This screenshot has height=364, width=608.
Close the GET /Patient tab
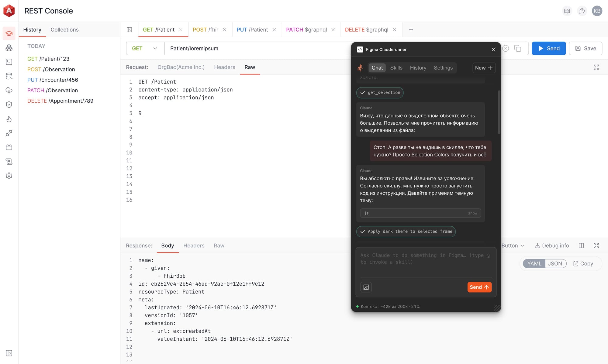(181, 29)
